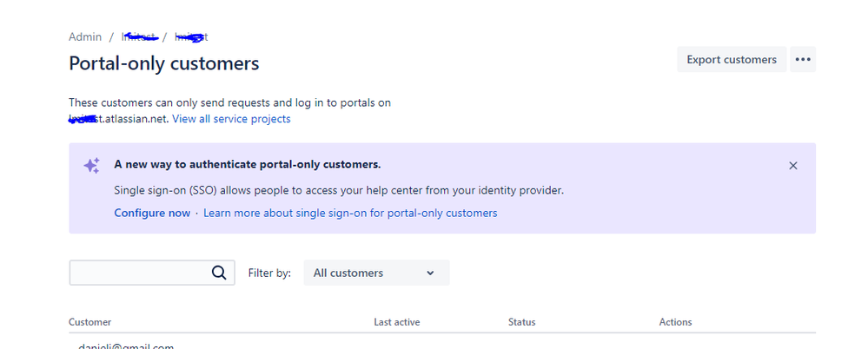The height and width of the screenshot is (349, 868).
Task: Open the more actions ellipsis menu
Action: coord(803,60)
